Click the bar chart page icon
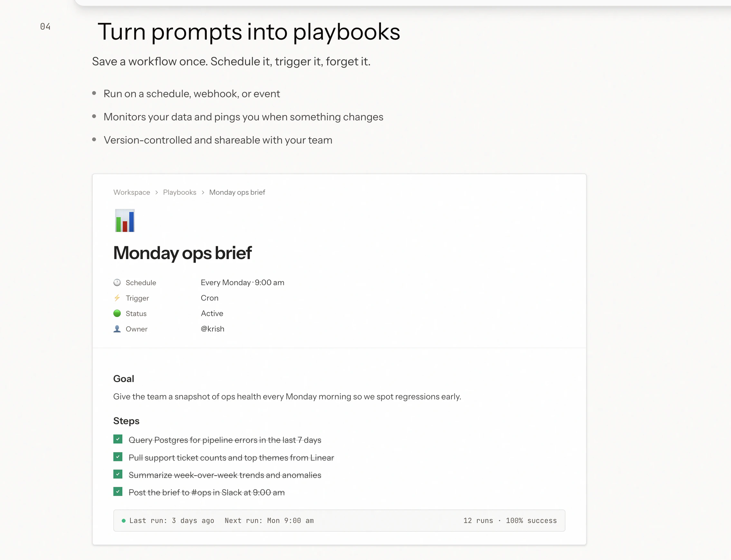731x560 pixels. (x=124, y=220)
